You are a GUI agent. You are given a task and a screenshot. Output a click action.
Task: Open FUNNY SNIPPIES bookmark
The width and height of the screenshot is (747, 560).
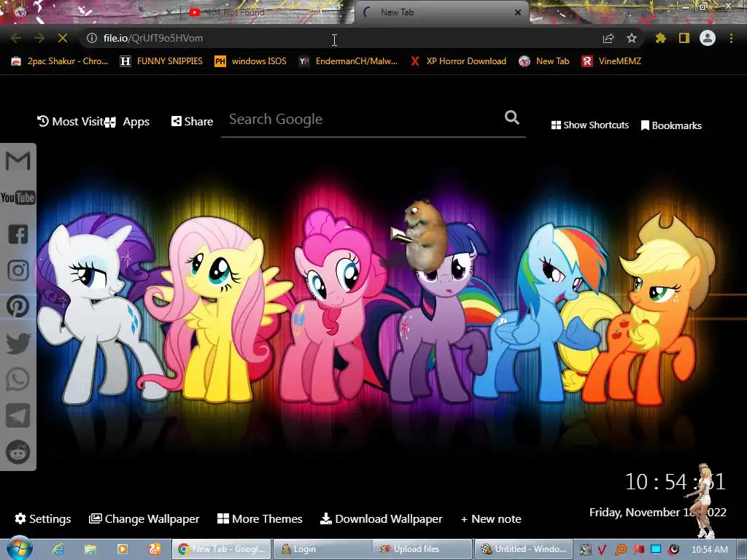[x=161, y=61]
